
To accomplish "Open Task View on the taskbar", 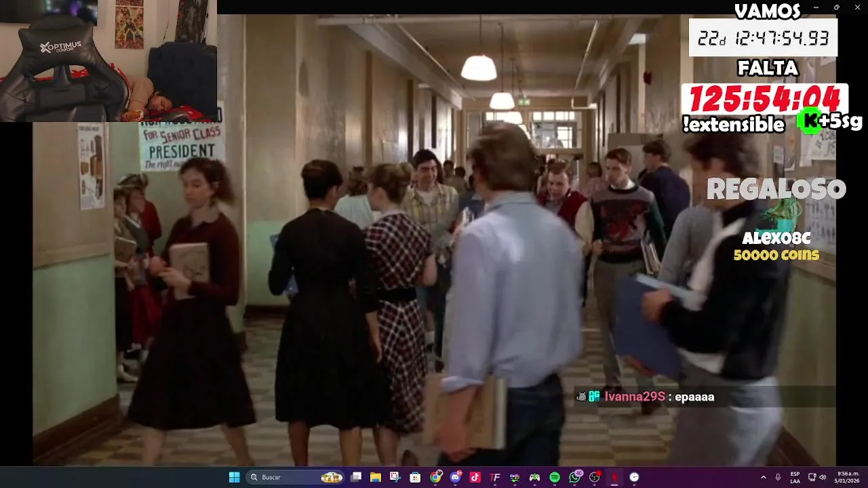I will tap(356, 477).
